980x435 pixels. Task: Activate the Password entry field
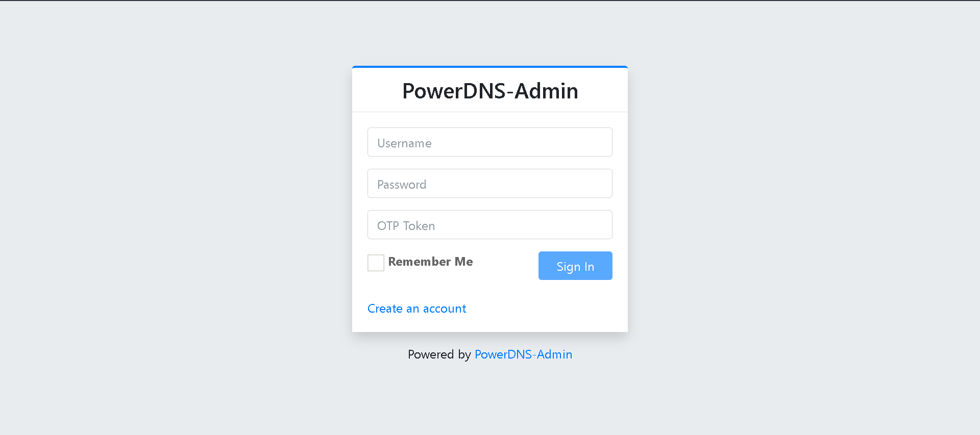coord(489,184)
